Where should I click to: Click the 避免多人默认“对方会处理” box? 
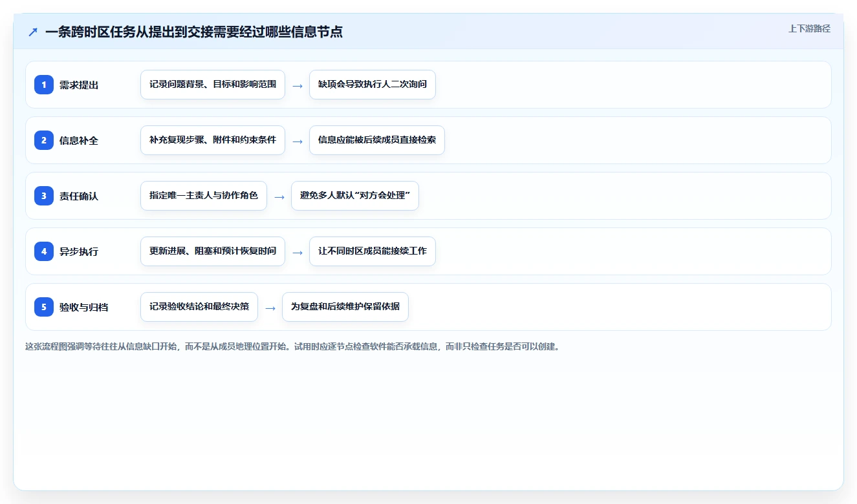click(x=355, y=196)
